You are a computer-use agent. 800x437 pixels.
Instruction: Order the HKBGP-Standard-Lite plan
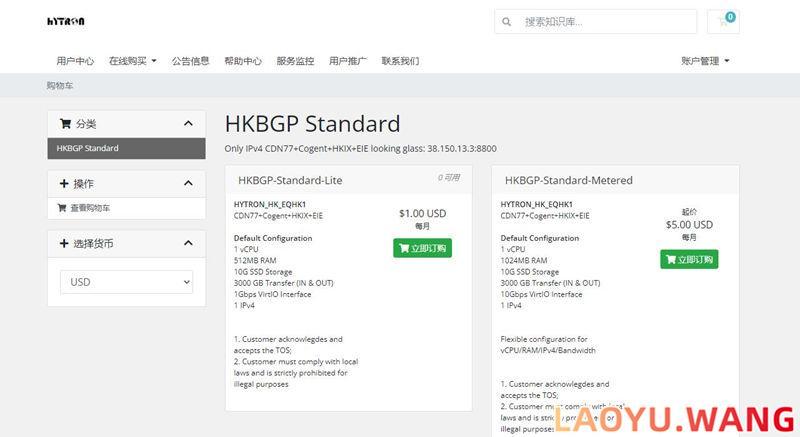click(x=422, y=248)
